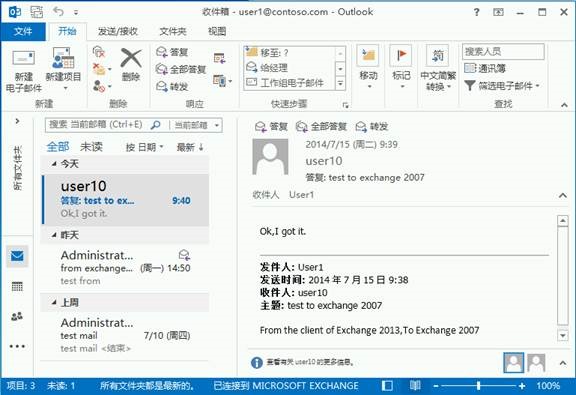Open the New Items (新建项目) icon
The height and width of the screenshot is (395, 576).
pyautogui.click(x=63, y=58)
